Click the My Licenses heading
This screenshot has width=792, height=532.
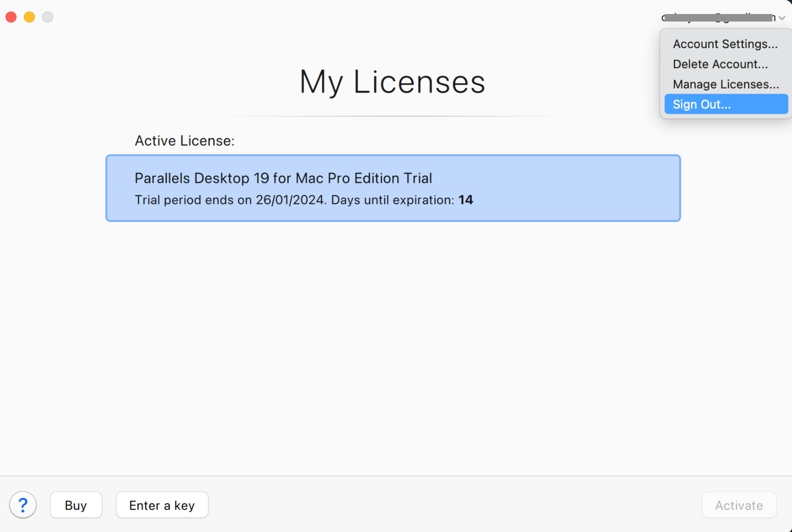click(x=392, y=82)
